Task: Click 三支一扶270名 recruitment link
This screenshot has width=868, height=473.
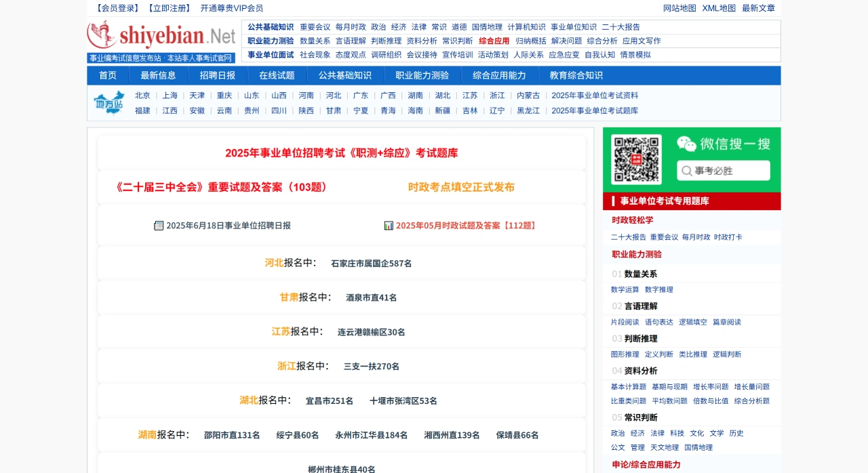Action: pos(371,367)
